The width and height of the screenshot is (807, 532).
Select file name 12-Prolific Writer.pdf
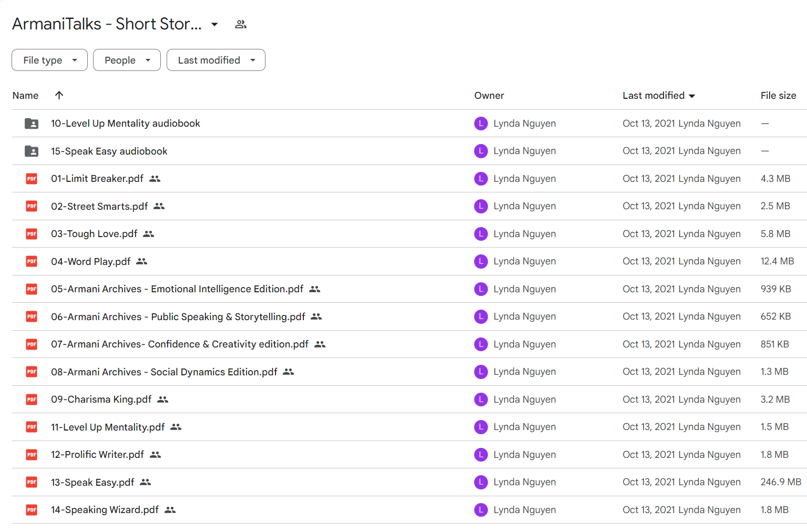97,455
